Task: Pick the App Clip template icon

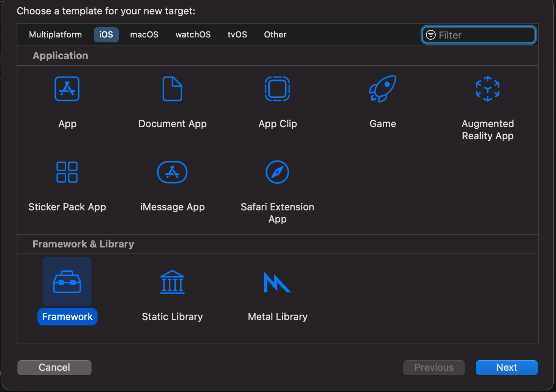Action: [x=278, y=89]
